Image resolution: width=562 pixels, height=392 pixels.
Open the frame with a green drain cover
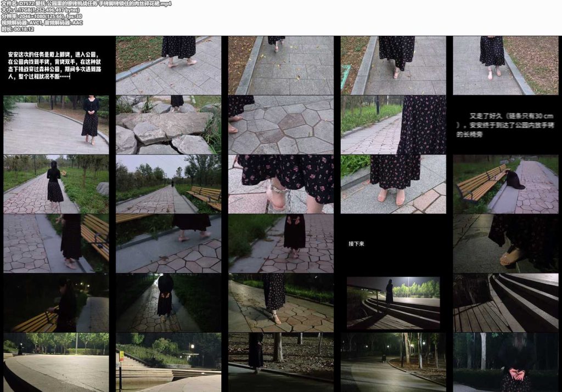393,65
